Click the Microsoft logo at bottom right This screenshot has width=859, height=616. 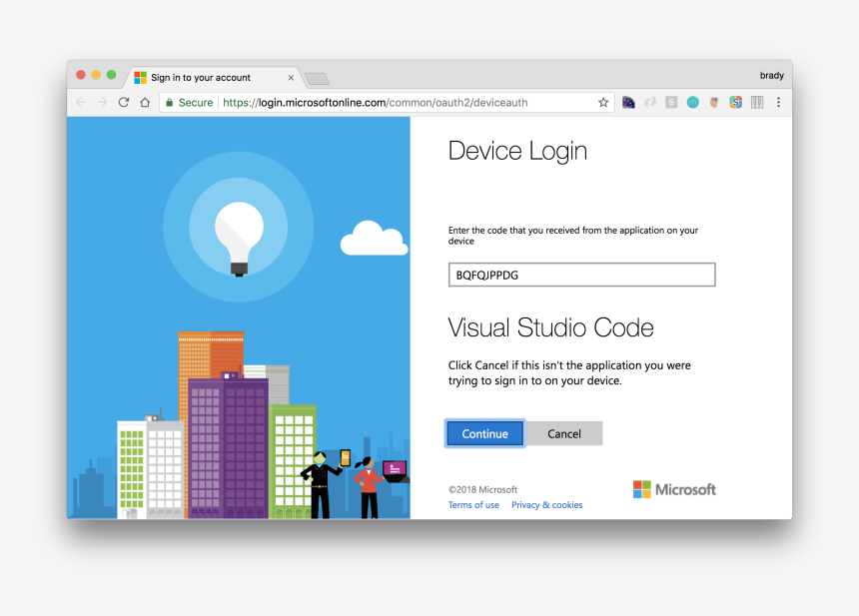pyautogui.click(x=673, y=489)
